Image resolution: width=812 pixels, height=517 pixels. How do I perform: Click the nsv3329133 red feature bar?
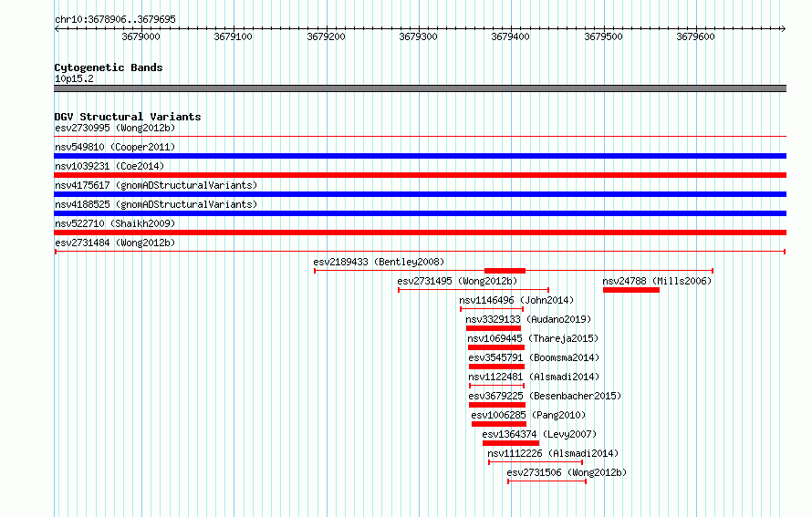tap(494, 328)
